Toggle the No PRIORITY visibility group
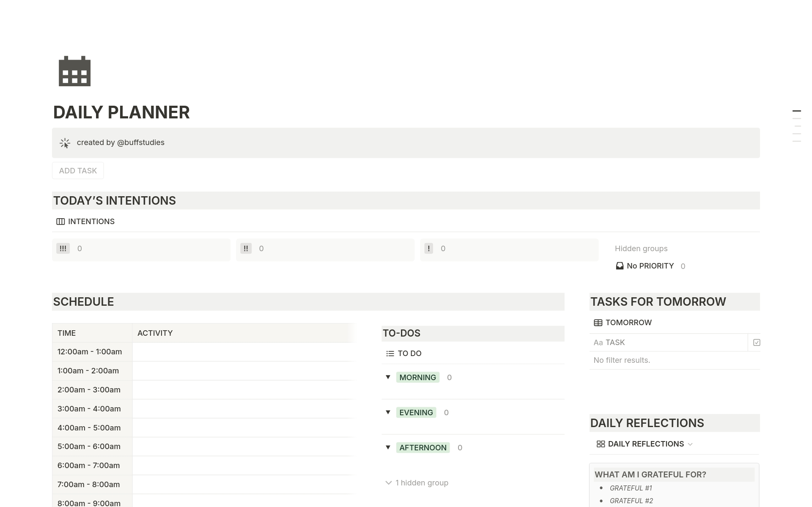 [650, 266]
